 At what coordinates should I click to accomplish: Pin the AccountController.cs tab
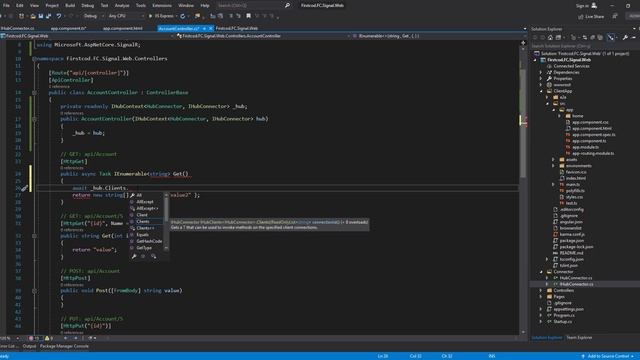(x=204, y=28)
